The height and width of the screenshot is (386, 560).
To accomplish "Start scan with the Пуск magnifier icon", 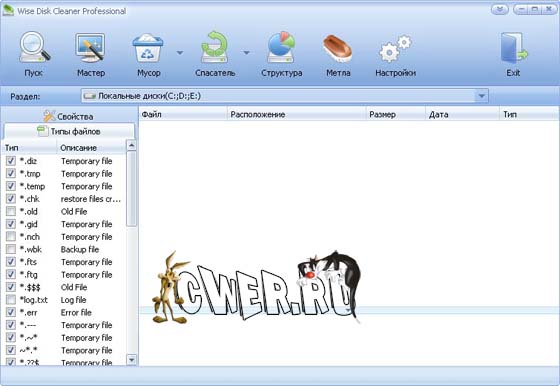I will click(x=34, y=47).
